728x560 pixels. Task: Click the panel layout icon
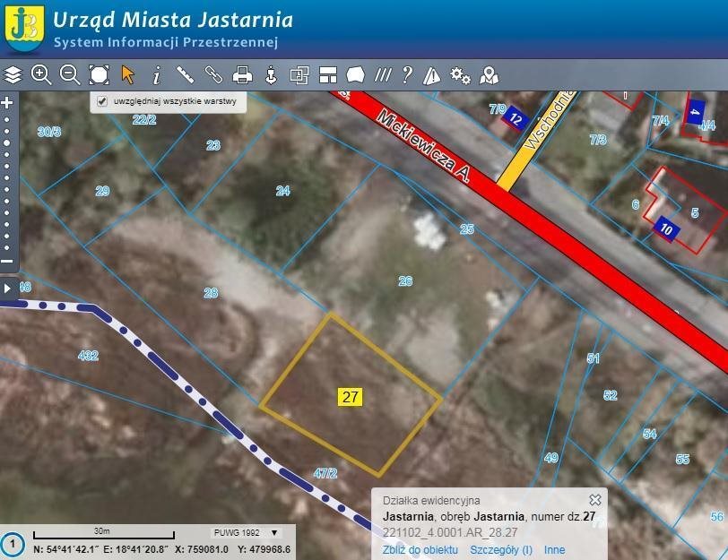point(328,74)
